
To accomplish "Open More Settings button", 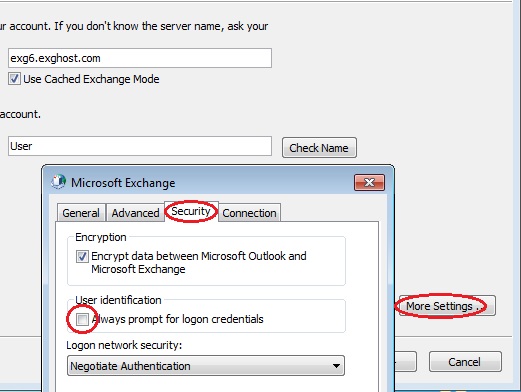I will [x=447, y=306].
